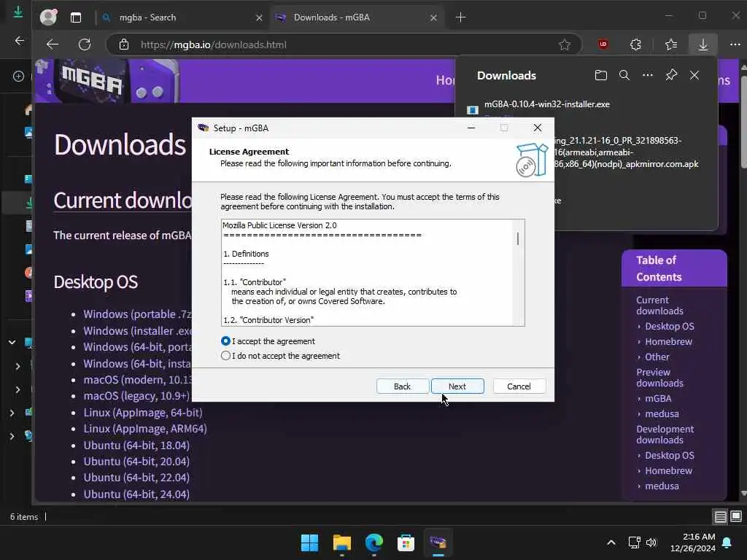Go to 'Preview downloads' in Table of Contents
747x560 pixels.
[659, 378]
